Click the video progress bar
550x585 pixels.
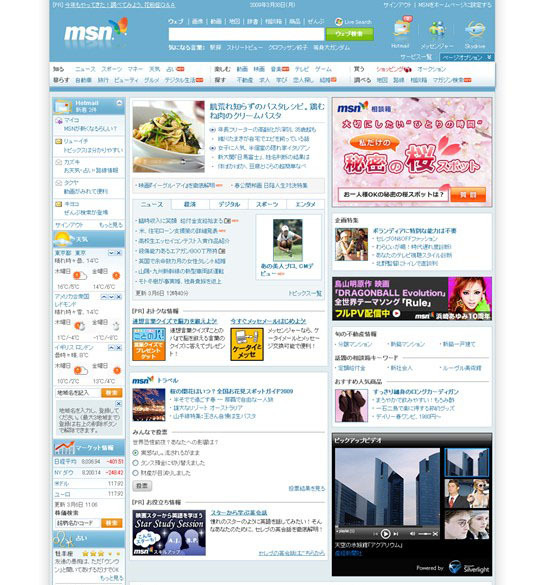click(x=386, y=526)
